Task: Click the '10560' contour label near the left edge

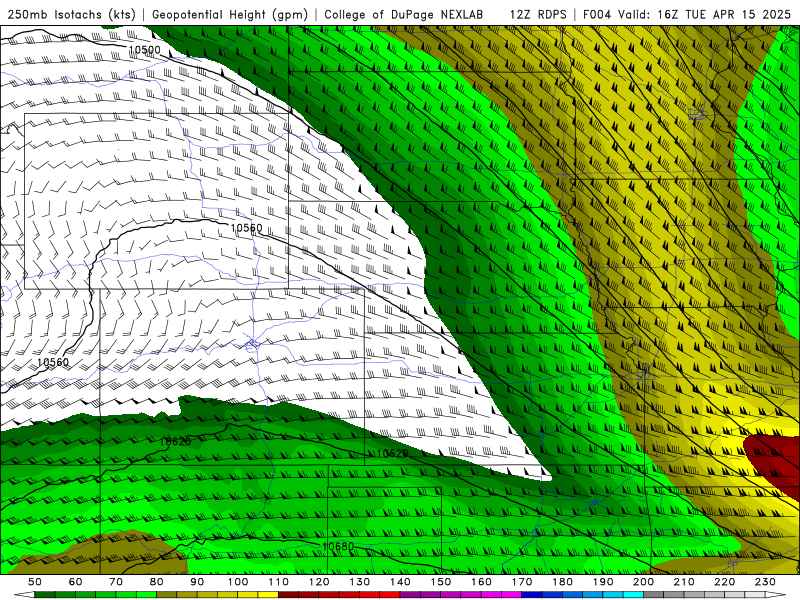Action: tap(53, 362)
